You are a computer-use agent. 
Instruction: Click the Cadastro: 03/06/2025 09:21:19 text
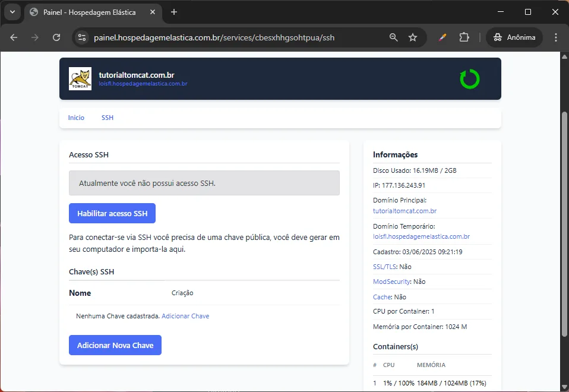418,252
